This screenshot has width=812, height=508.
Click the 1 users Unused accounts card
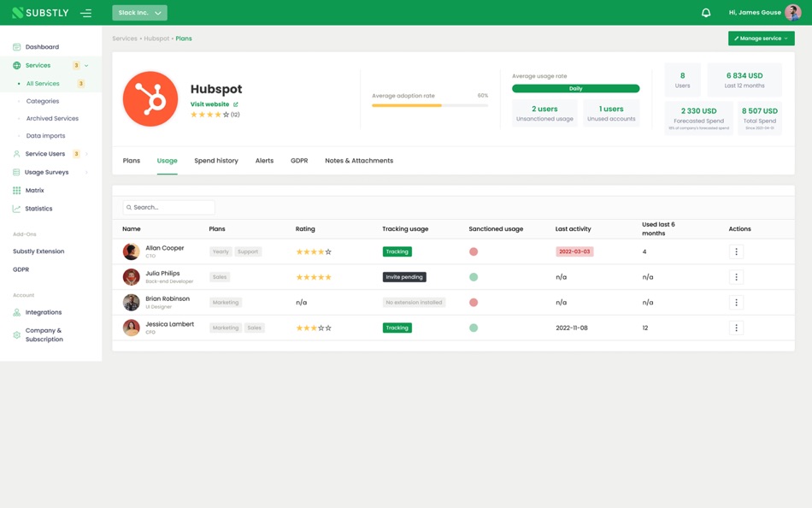611,113
